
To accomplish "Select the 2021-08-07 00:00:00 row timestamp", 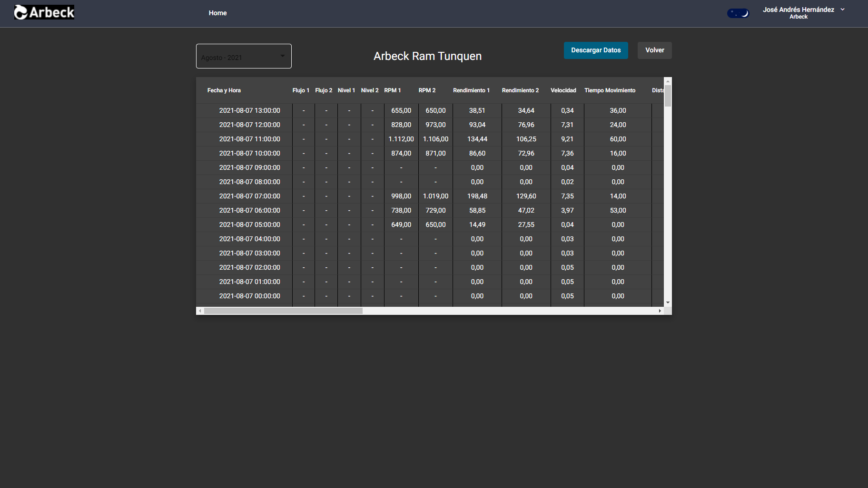I will coord(249,296).
